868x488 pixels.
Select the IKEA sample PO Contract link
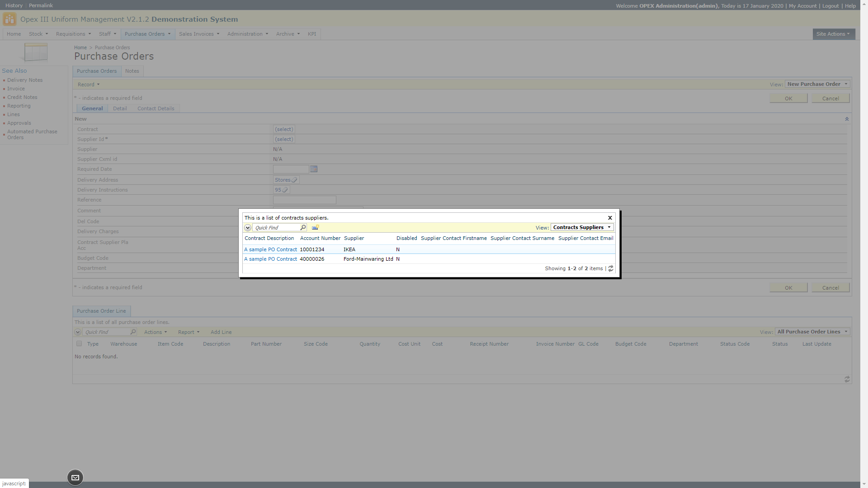pos(270,250)
